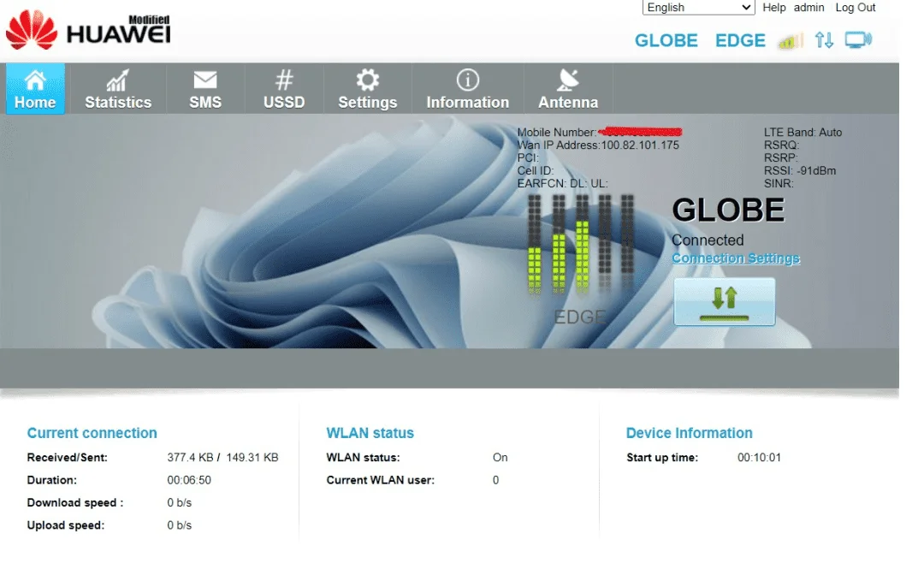Go to the SMS tab
Image resolution: width=924 pixels, height=569 pixels.
205,88
